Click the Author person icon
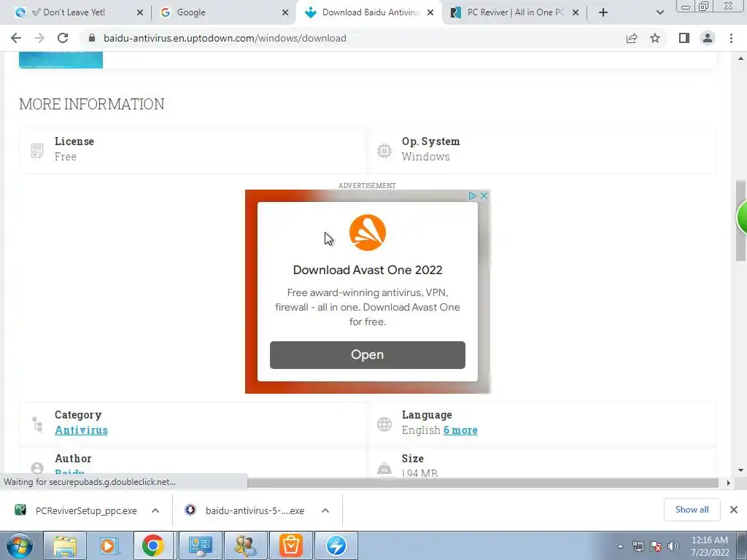 36,467
